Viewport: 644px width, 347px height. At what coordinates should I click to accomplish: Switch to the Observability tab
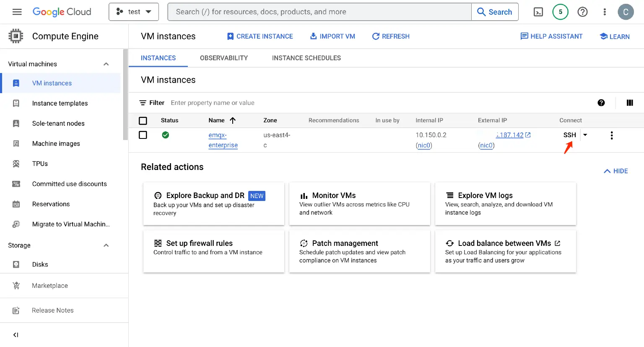pyautogui.click(x=223, y=58)
